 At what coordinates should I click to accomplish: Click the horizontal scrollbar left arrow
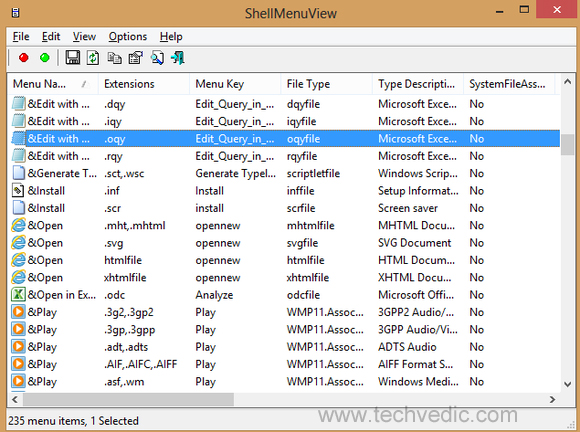click(15, 399)
